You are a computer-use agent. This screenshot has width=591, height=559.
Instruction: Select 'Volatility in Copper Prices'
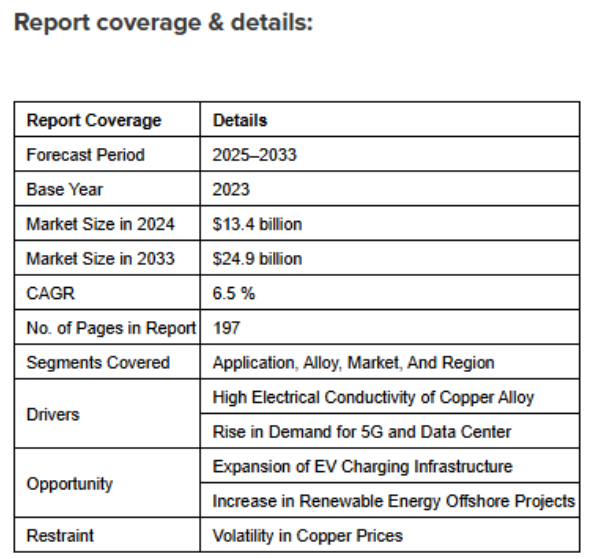pyautogui.click(x=308, y=536)
